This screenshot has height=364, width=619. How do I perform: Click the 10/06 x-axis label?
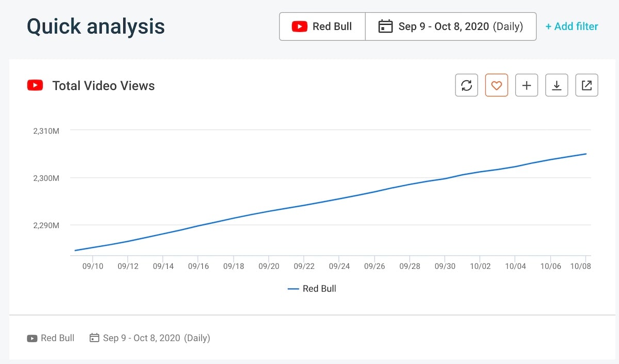(x=550, y=266)
